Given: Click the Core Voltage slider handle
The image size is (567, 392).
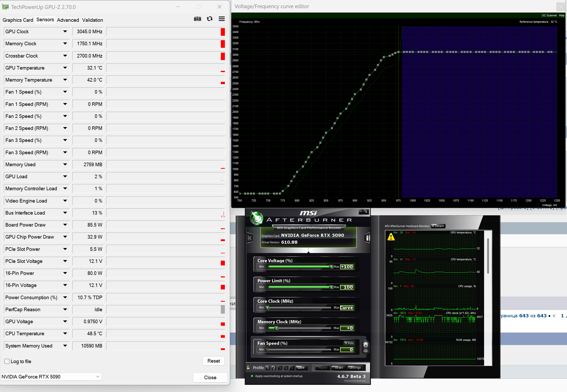Looking at the screenshot, I should [x=331, y=267].
